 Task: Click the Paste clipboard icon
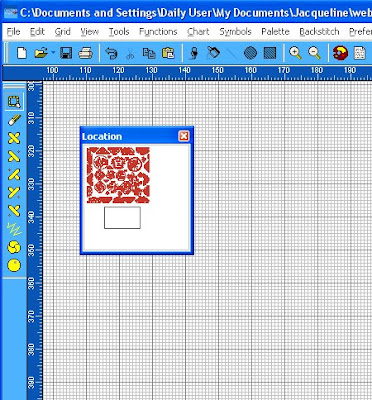click(168, 53)
